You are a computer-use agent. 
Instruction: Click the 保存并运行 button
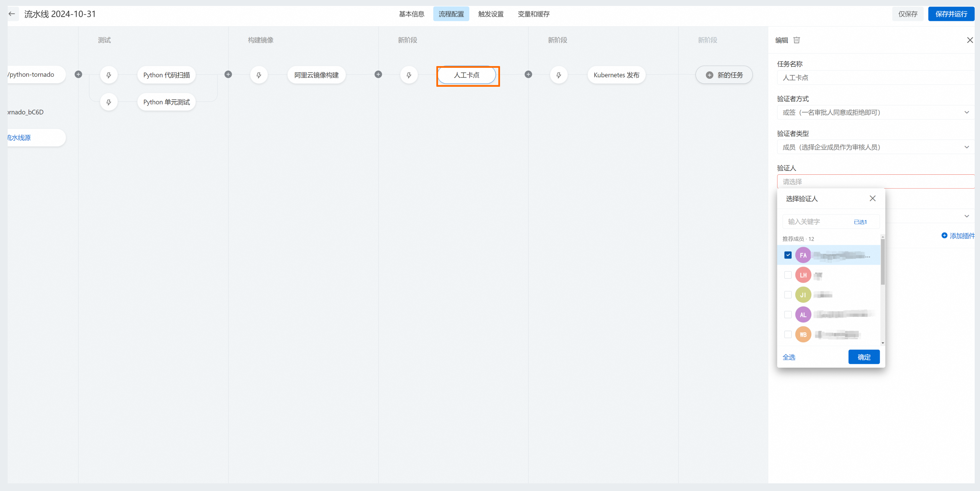(x=951, y=14)
